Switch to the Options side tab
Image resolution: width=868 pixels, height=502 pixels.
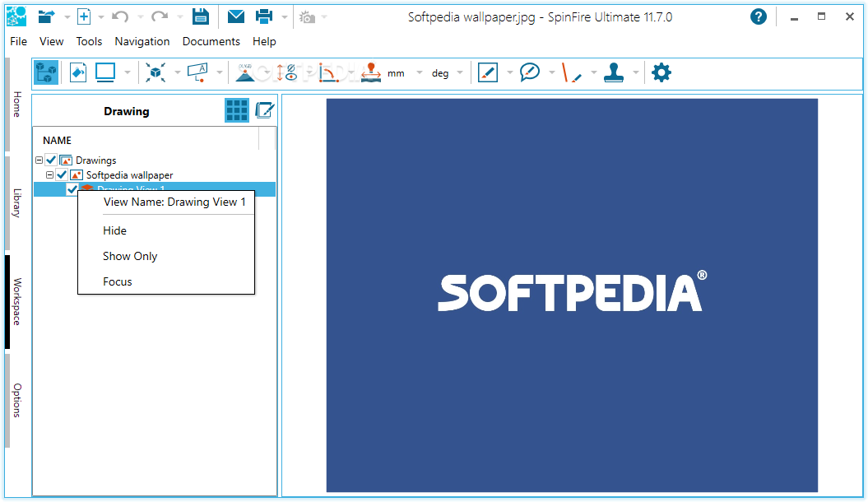16,400
